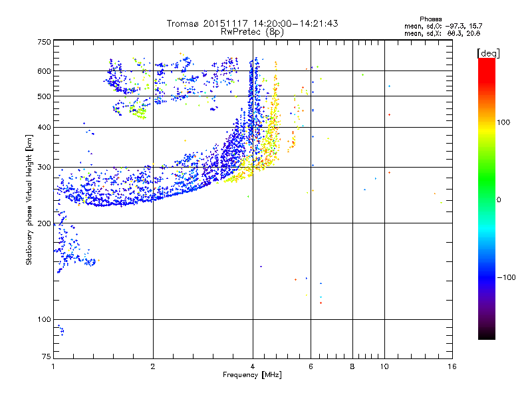Click the colorbar tick label "-100" degrees
Viewport: 532px width, 399px height.
point(507,277)
